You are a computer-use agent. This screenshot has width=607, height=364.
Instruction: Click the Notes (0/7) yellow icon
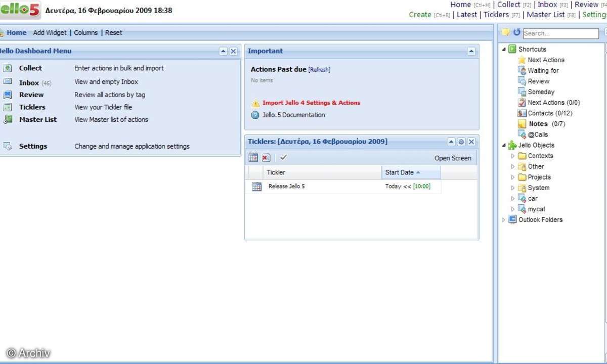click(x=522, y=124)
